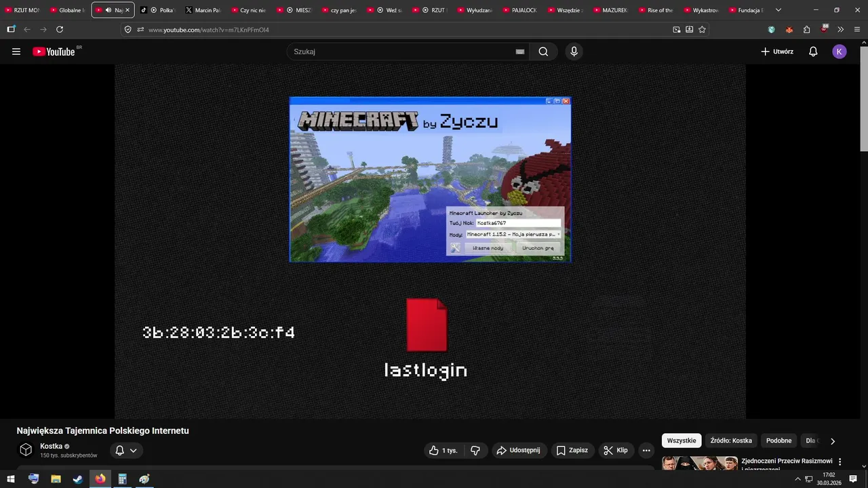
Task: Click Udostępnij share button
Action: pos(519,450)
